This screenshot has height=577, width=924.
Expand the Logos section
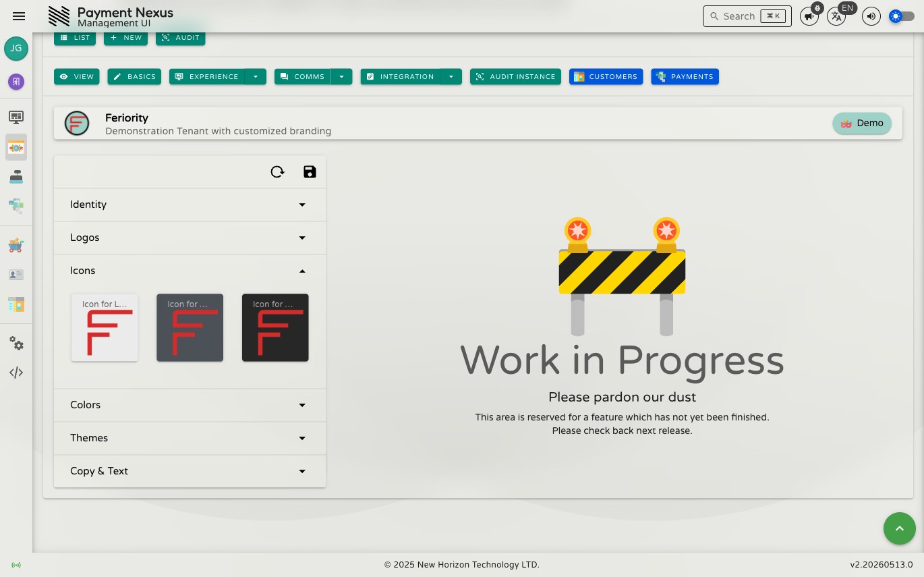point(190,238)
